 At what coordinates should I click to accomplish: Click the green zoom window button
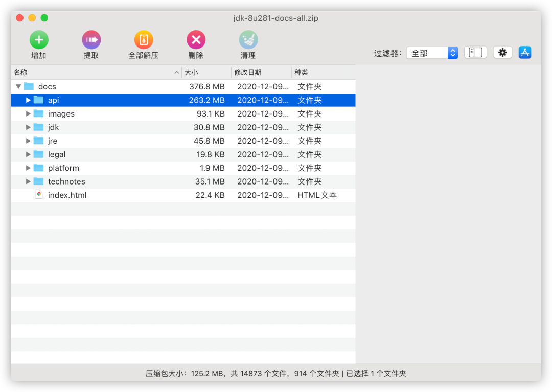click(x=44, y=18)
